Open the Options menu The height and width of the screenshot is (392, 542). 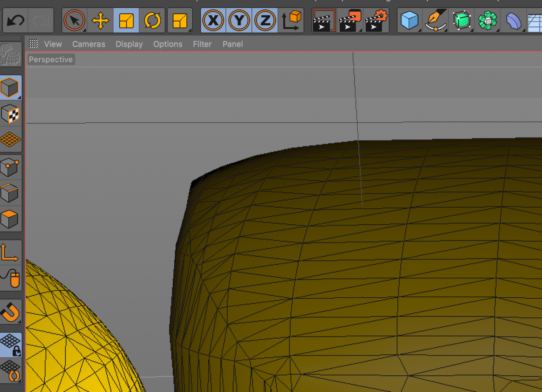click(168, 44)
